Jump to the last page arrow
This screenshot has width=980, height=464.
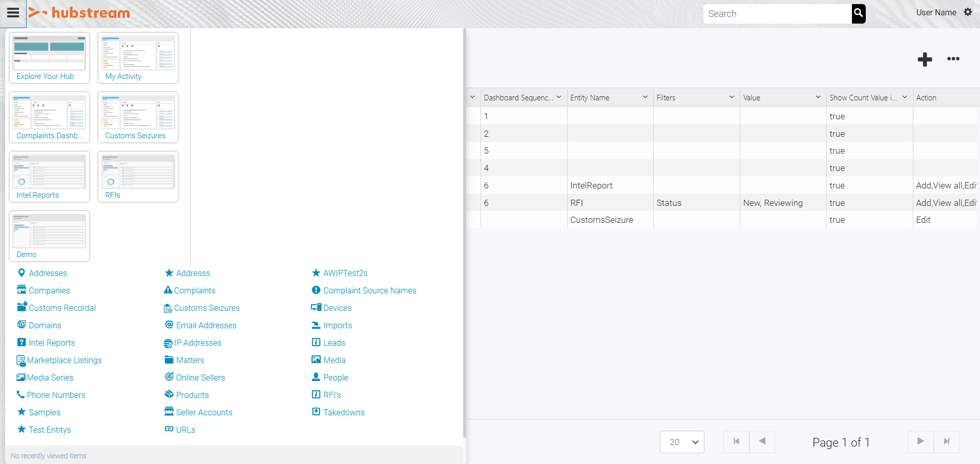click(x=946, y=441)
